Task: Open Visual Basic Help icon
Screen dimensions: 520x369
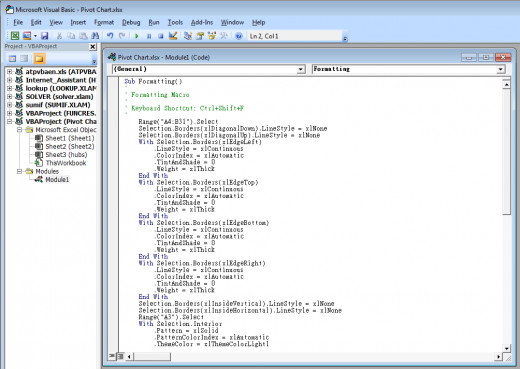Action: (x=238, y=36)
